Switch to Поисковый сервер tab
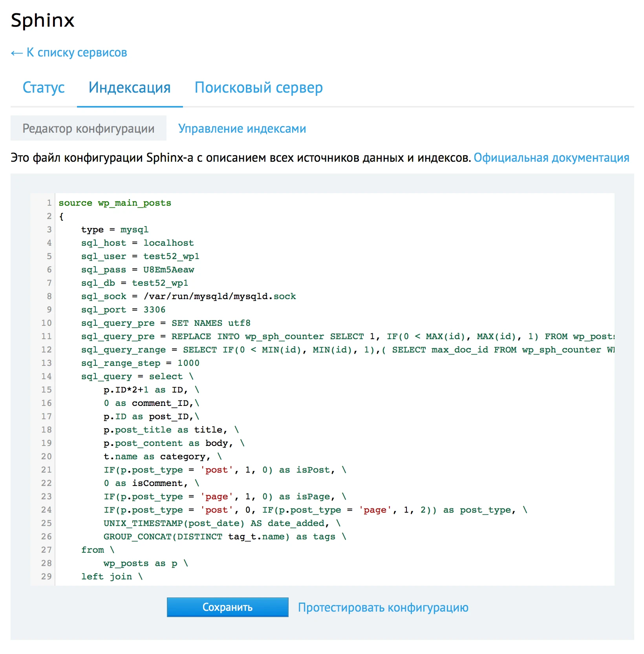 coord(258,88)
